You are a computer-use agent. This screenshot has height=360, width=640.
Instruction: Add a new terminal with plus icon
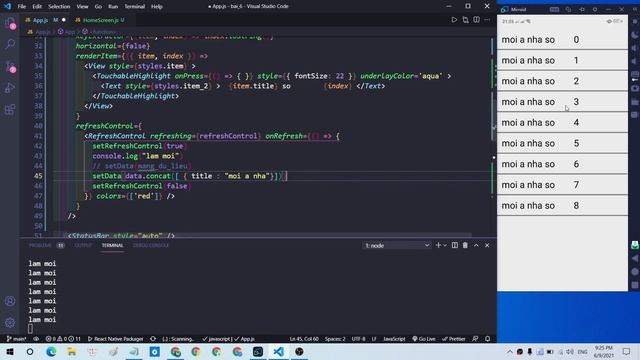(438, 245)
